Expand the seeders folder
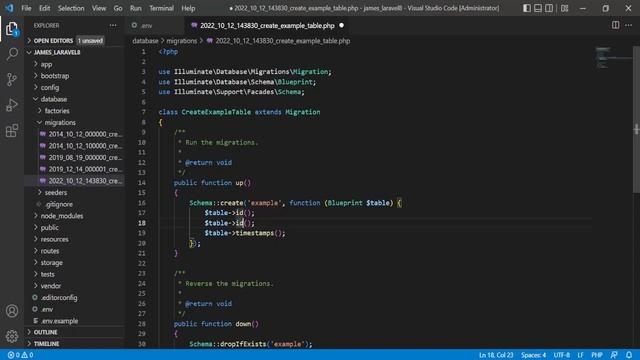Image resolution: width=640 pixels, height=360 pixels. pyautogui.click(x=75, y=192)
